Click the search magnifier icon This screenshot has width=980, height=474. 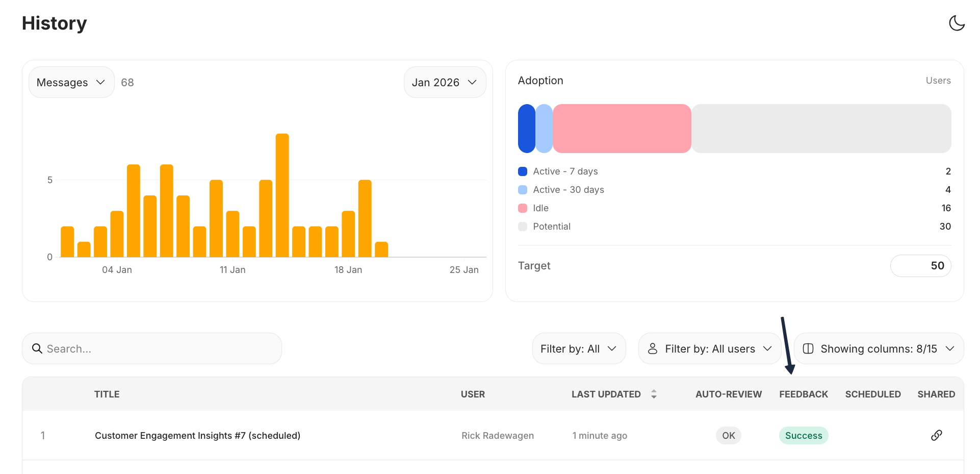click(x=37, y=348)
